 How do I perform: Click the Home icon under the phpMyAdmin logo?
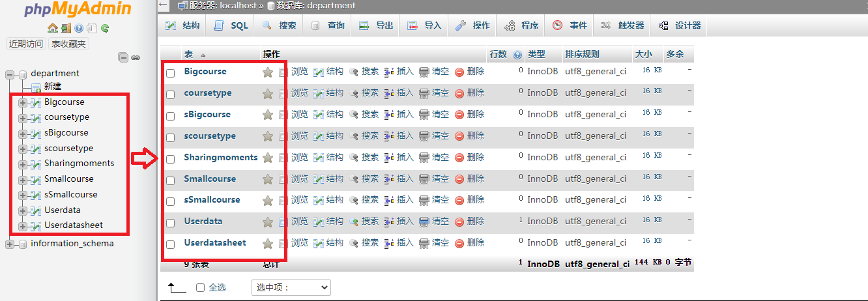pos(53,28)
